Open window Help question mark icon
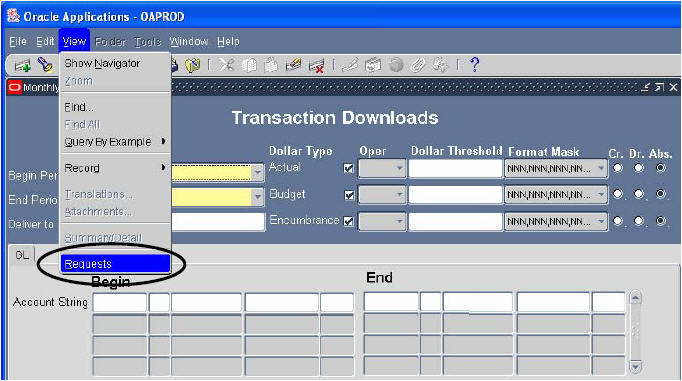The width and height of the screenshot is (682, 381). click(x=475, y=65)
